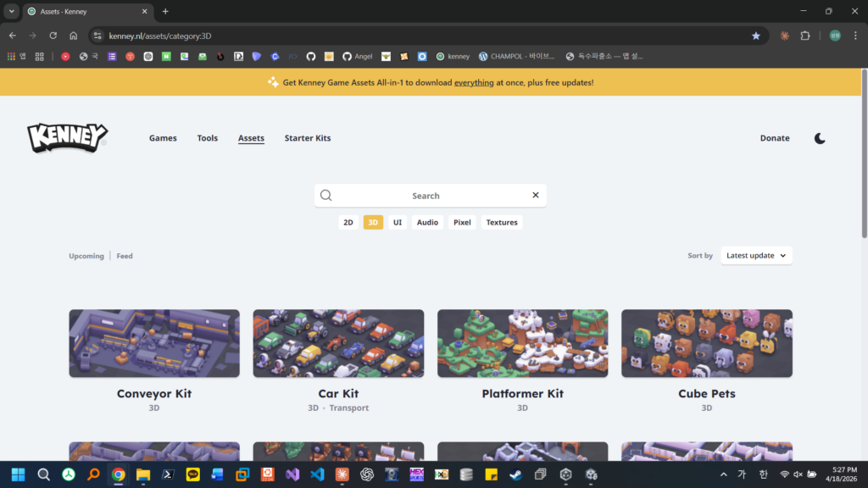Open the Chrome three-dot menu

click(x=856, y=36)
